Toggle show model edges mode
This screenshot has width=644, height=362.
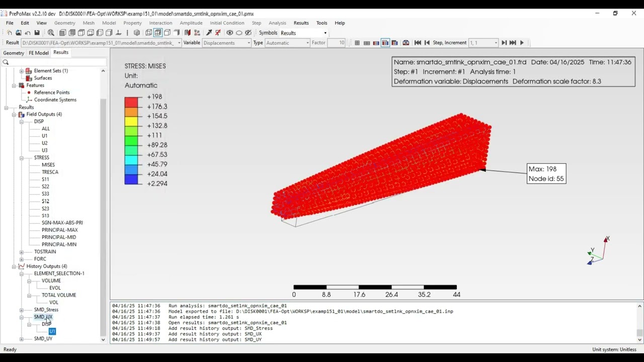coord(167,33)
